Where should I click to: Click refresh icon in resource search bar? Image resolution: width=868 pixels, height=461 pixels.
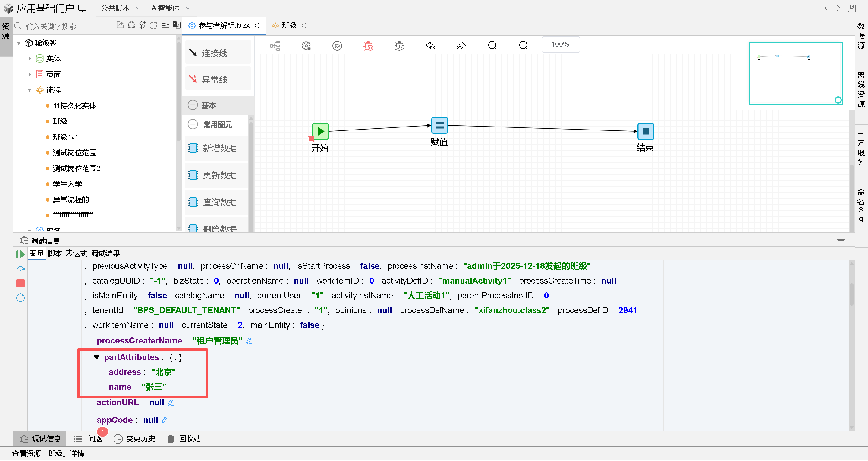pos(153,26)
